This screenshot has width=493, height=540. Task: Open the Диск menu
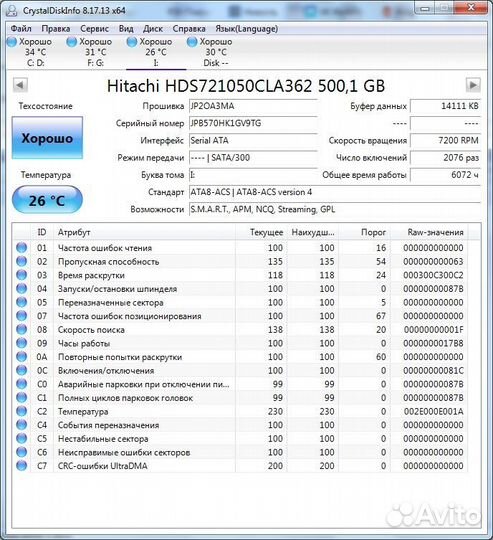pos(153,29)
